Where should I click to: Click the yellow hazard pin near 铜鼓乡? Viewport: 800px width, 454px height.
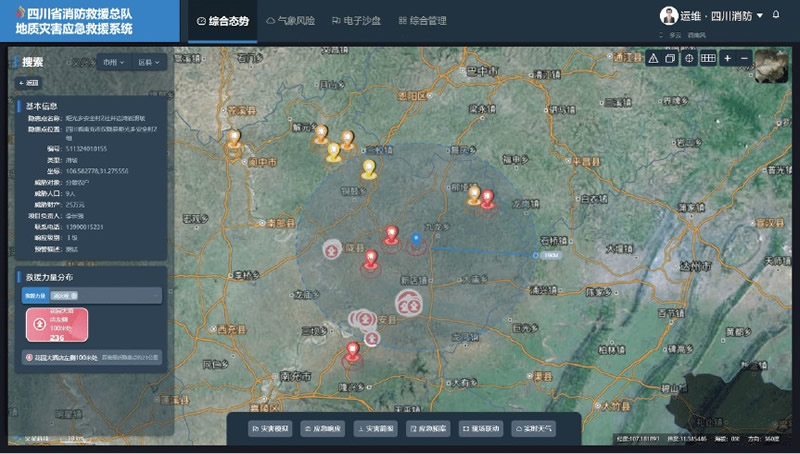click(369, 169)
